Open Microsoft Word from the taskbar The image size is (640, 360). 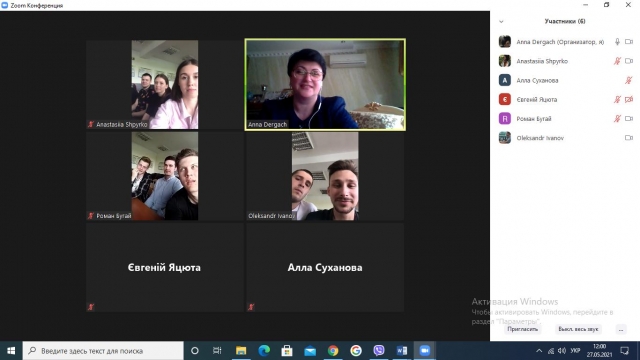click(402, 351)
